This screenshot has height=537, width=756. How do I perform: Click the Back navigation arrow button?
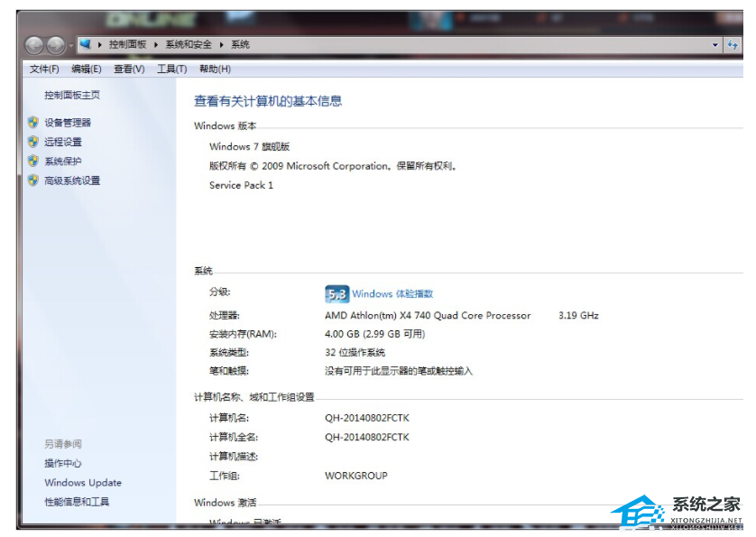(34, 44)
